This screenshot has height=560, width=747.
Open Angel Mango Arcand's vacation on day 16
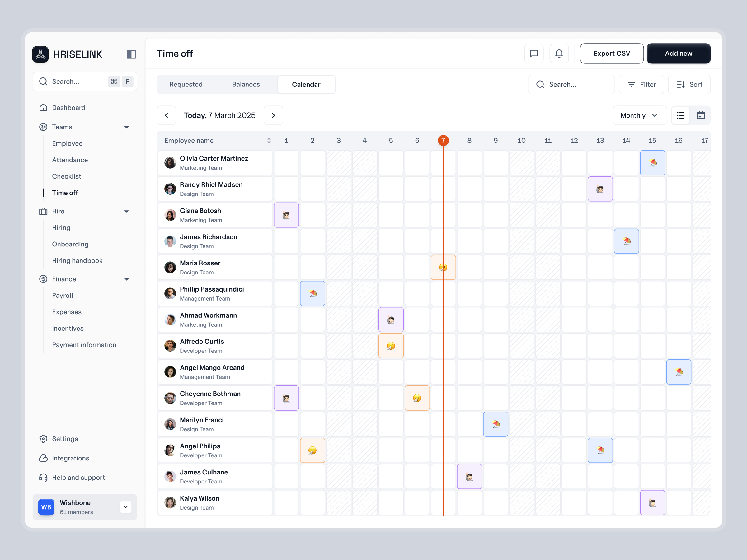679,372
